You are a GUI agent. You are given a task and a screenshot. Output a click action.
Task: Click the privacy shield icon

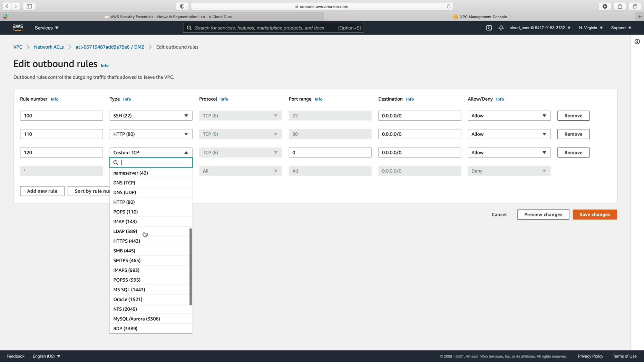pos(182,6)
